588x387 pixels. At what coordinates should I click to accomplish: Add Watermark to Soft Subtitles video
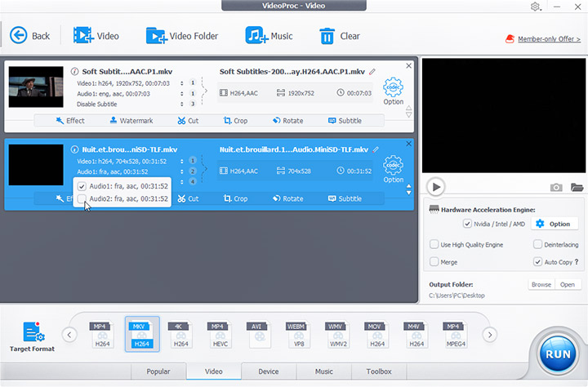pyautogui.click(x=131, y=121)
